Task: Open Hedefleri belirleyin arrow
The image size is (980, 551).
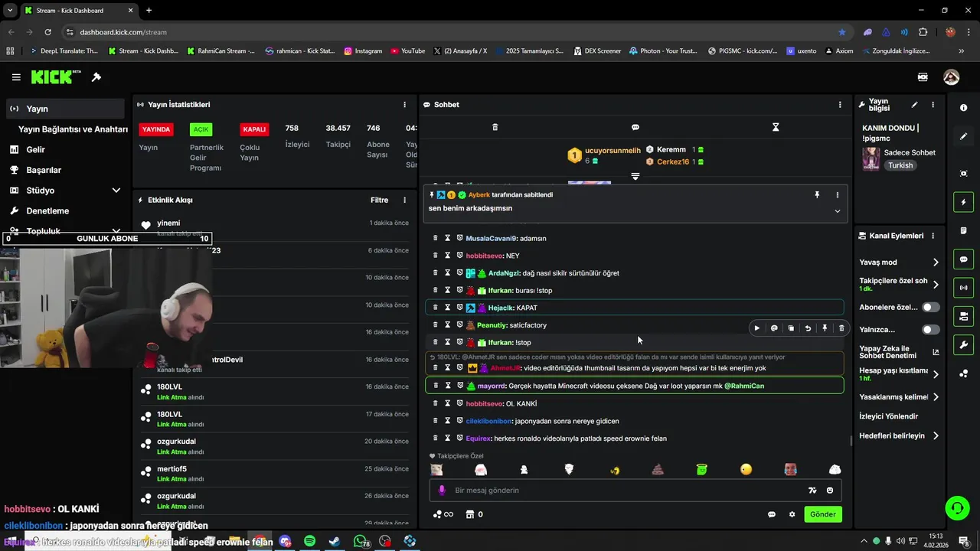Action: pyautogui.click(x=936, y=435)
